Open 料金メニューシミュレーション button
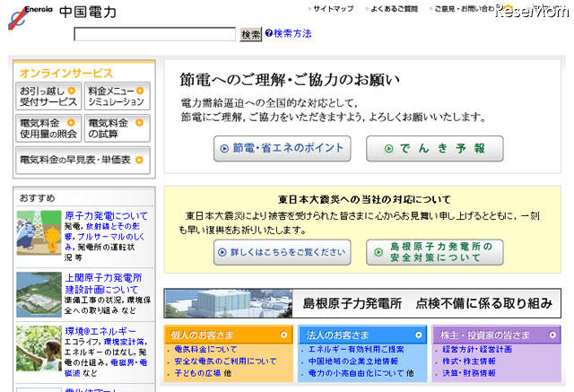 point(117,96)
